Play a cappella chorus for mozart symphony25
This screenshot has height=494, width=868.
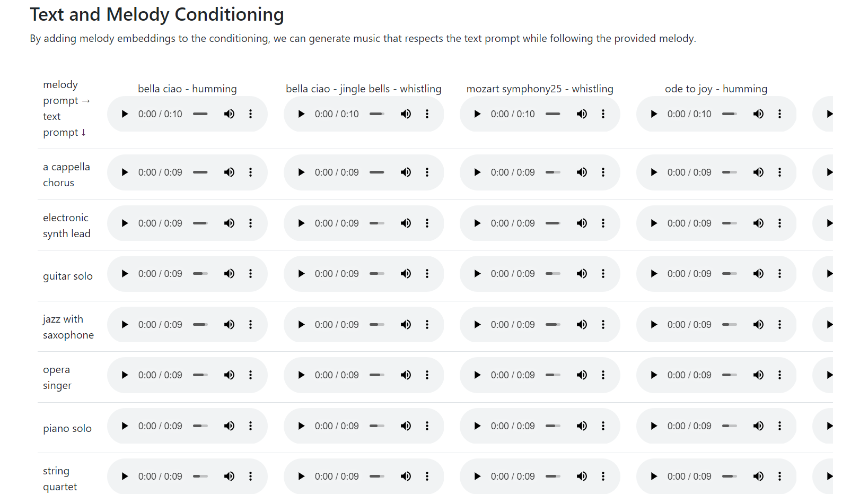(x=477, y=172)
